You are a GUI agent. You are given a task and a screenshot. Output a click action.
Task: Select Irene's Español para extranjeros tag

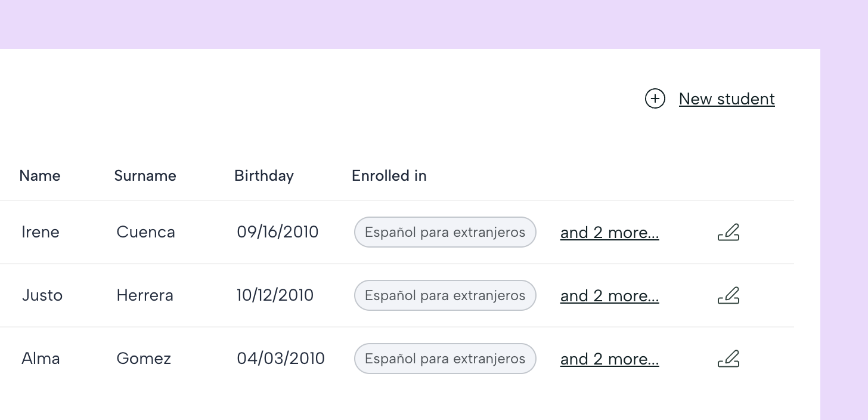pos(445,232)
